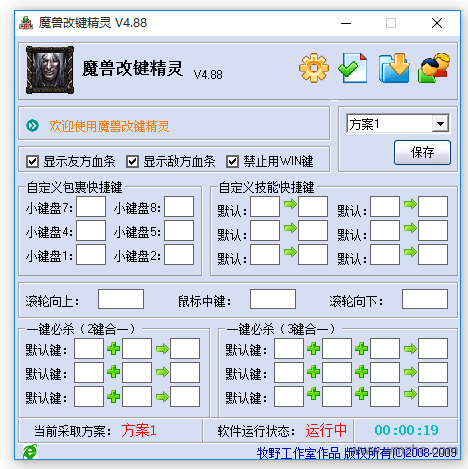Toggle 显示友方血条 checkbox
Image resolution: width=468 pixels, height=469 pixels.
point(32,162)
